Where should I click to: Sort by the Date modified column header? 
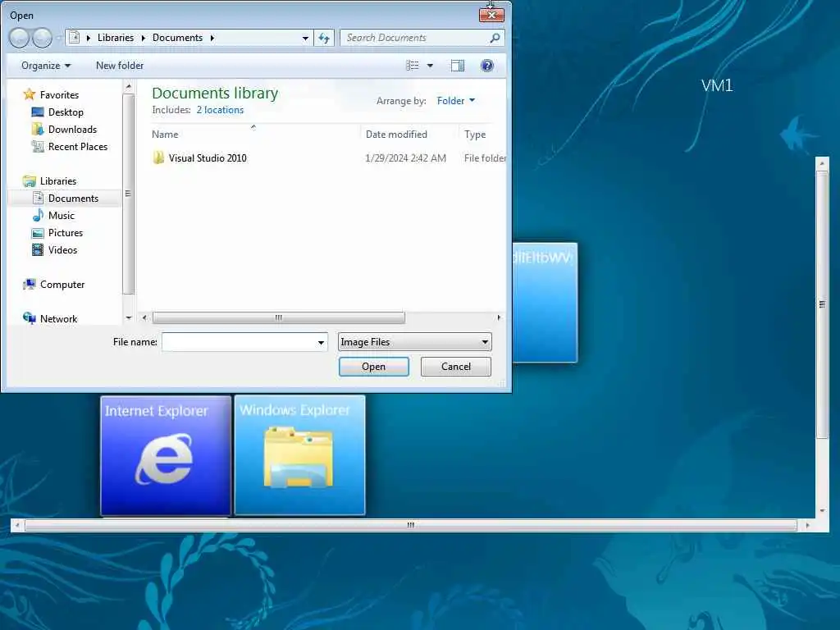(396, 135)
